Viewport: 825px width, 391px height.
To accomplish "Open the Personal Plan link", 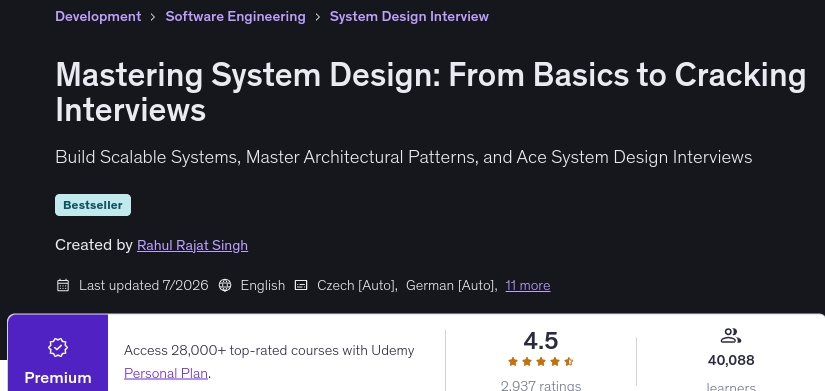I will pyautogui.click(x=166, y=373).
